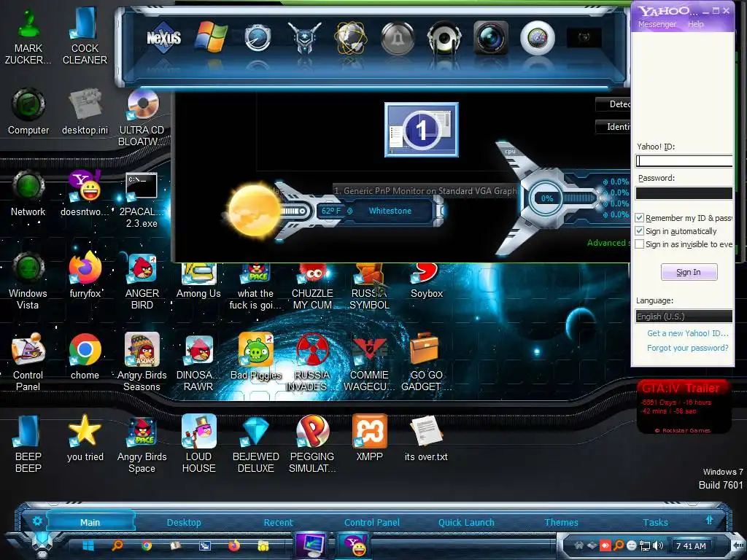Select the ULTRA CD disc icon

point(142,118)
